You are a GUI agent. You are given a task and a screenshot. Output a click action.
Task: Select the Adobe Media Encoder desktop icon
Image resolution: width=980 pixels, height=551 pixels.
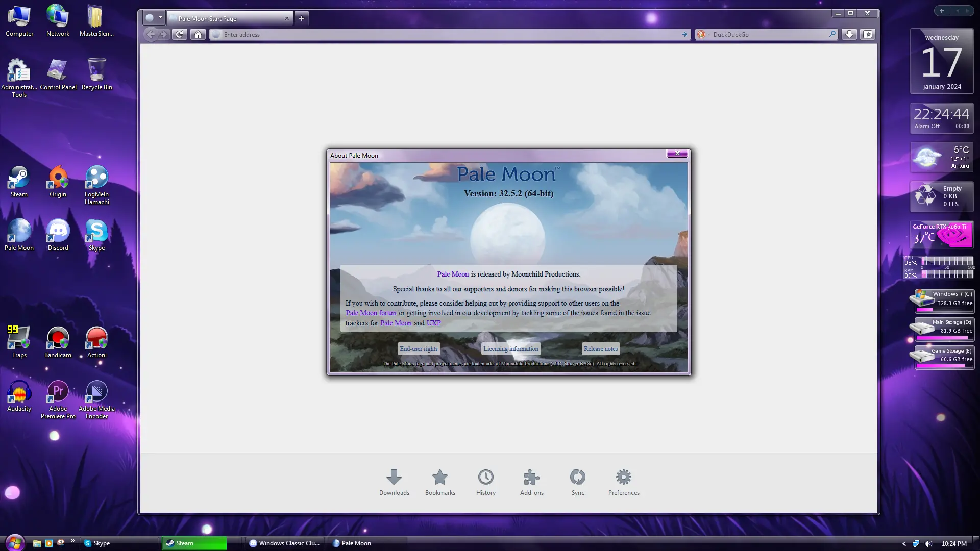(x=96, y=400)
